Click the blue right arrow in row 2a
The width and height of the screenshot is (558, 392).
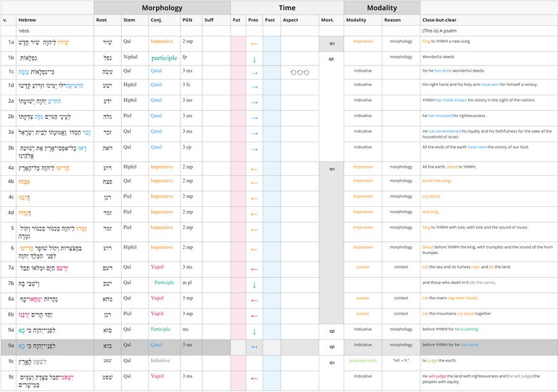254,102
